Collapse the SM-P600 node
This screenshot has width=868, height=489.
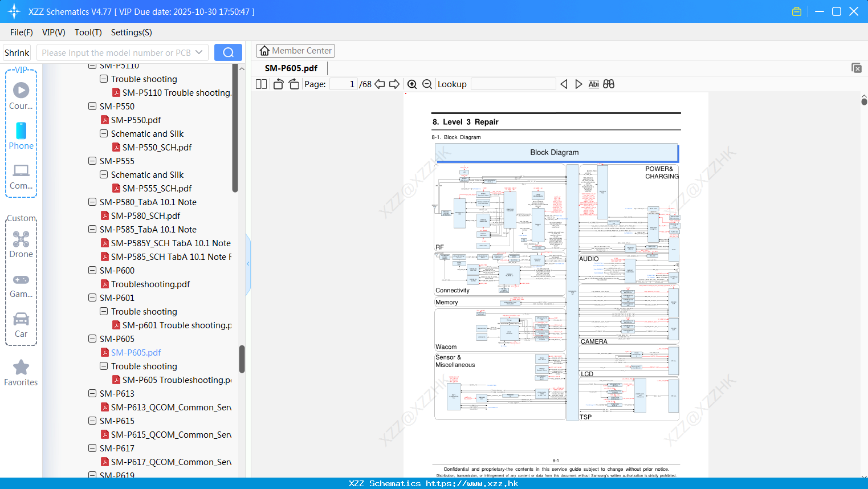point(92,270)
